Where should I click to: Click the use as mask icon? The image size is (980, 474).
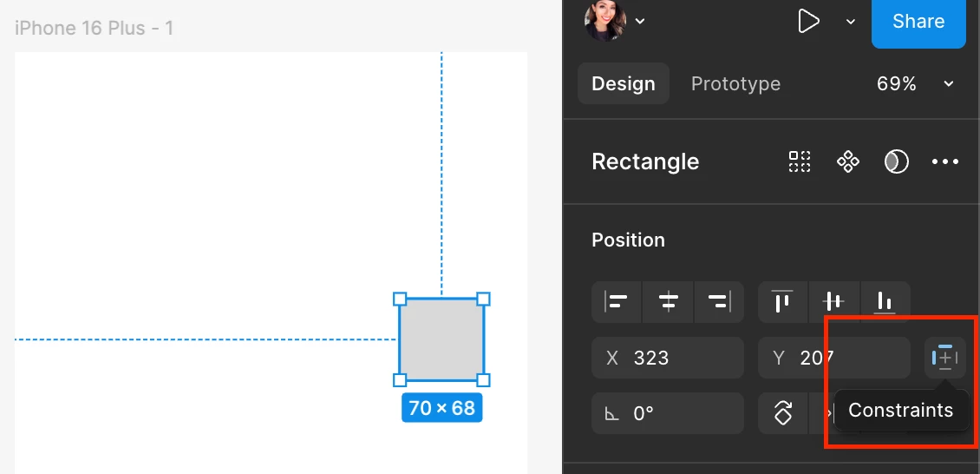pos(896,161)
